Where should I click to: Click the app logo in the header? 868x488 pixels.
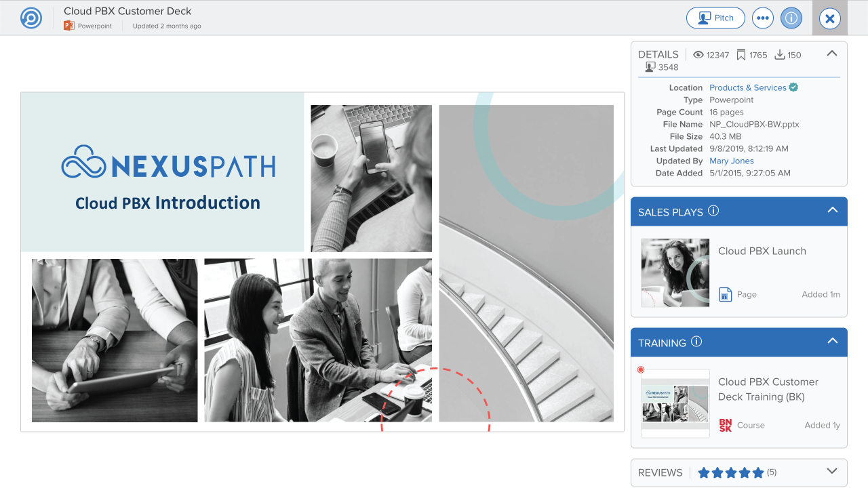click(x=31, y=18)
